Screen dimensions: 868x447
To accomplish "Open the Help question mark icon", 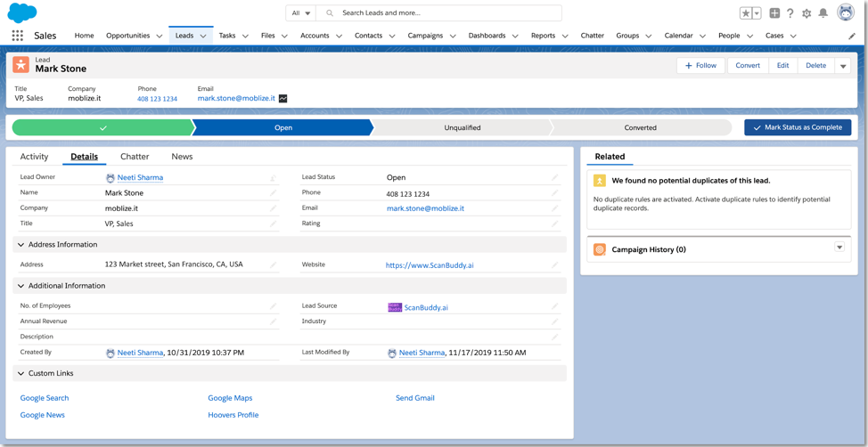I will click(790, 13).
